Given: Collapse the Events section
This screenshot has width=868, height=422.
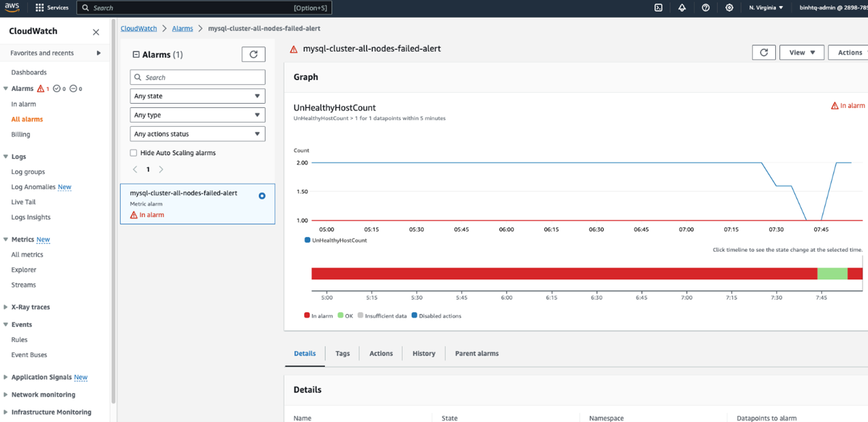Looking at the screenshot, I should (6, 325).
